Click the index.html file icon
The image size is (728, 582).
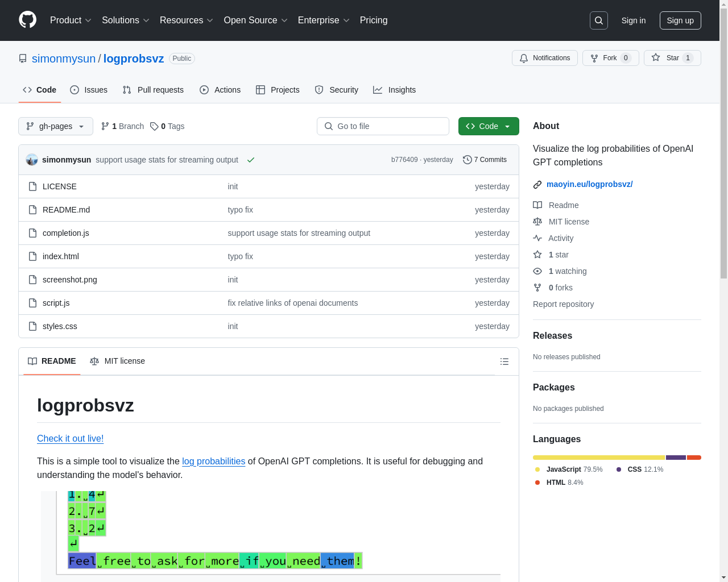tap(33, 256)
